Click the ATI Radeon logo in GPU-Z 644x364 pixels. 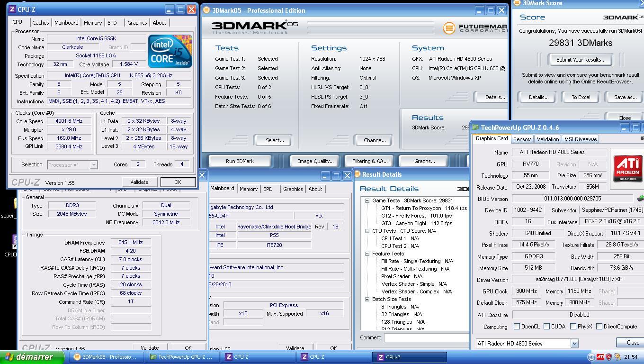pos(627,168)
